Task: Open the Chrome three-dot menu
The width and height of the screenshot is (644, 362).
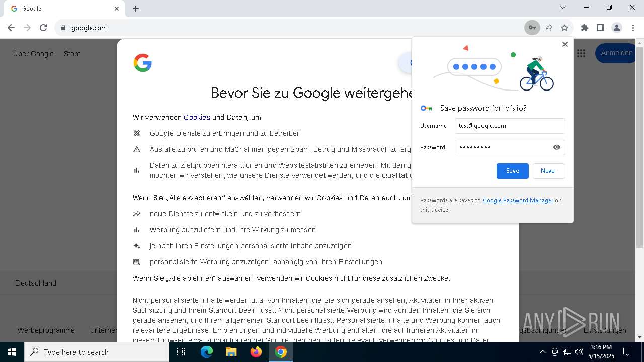Action: pos(633,28)
